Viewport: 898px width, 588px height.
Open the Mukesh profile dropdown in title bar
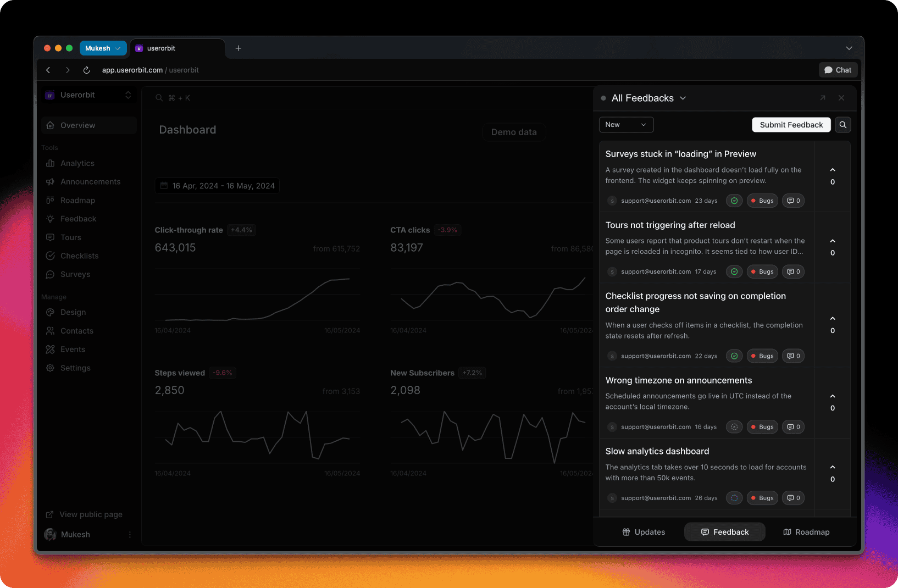[x=103, y=48]
